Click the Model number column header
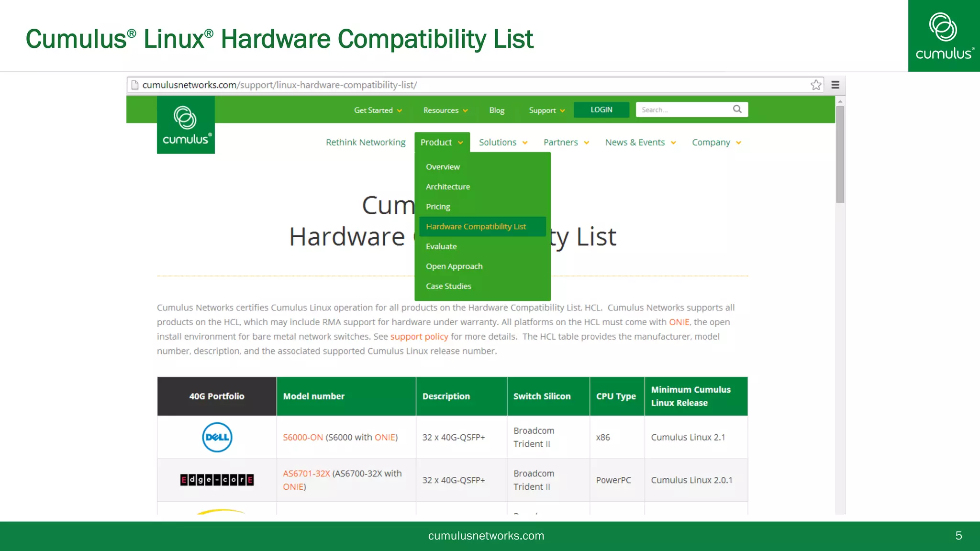 pos(346,396)
